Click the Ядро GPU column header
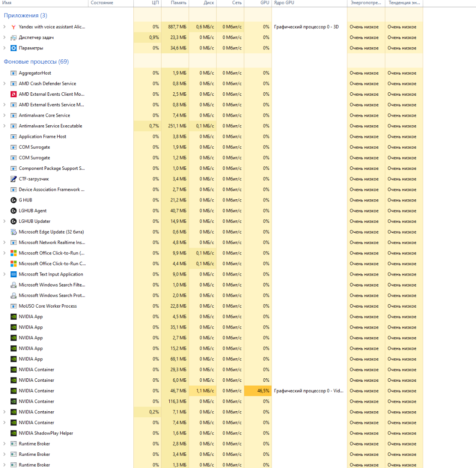 click(285, 3)
